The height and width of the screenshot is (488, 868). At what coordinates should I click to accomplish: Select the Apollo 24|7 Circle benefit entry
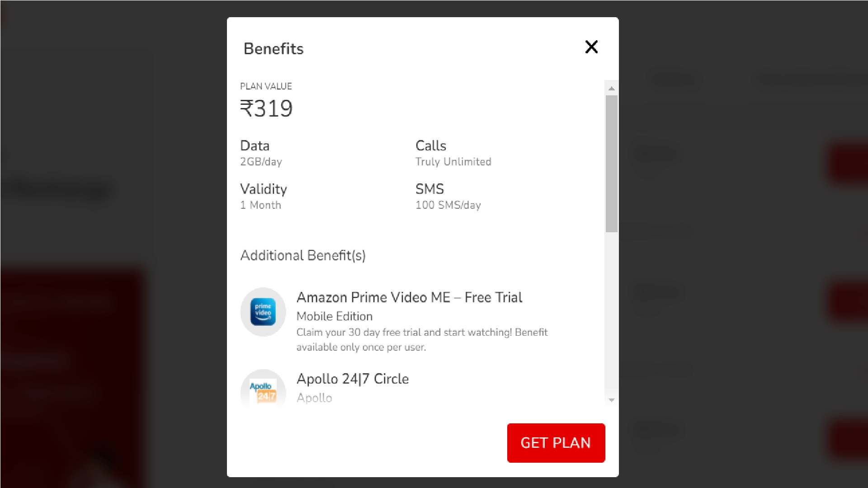click(353, 379)
